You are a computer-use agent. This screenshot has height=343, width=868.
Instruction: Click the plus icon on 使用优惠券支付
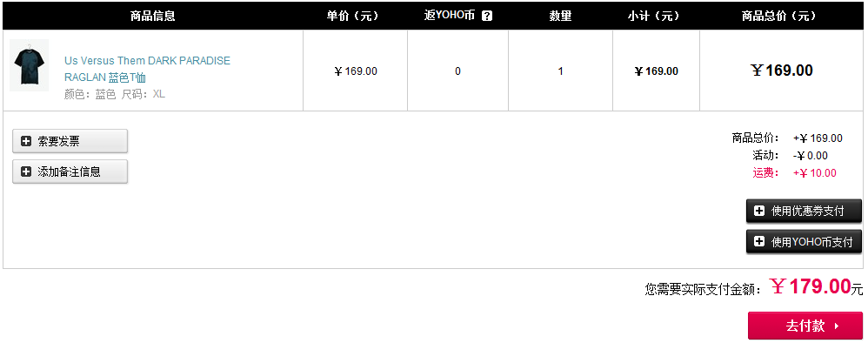[759, 212]
